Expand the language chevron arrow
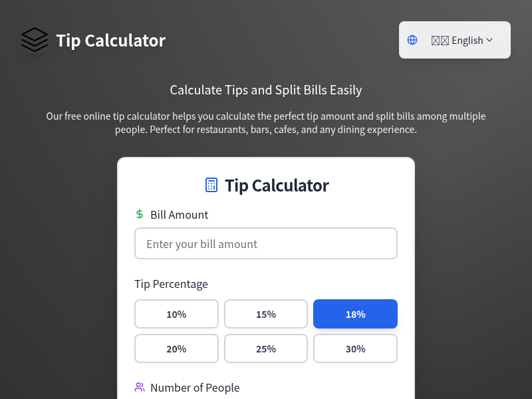The image size is (532, 399). [489, 40]
